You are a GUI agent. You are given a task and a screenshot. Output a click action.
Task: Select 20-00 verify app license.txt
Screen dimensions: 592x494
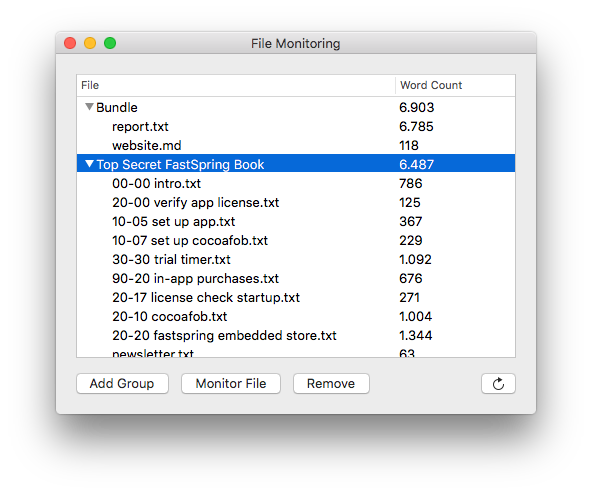coord(296,202)
